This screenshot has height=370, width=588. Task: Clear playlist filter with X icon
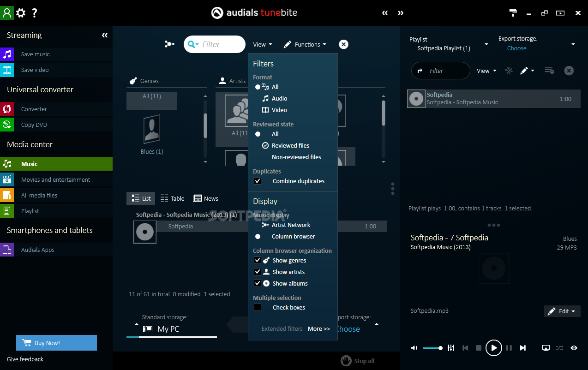pos(569,71)
